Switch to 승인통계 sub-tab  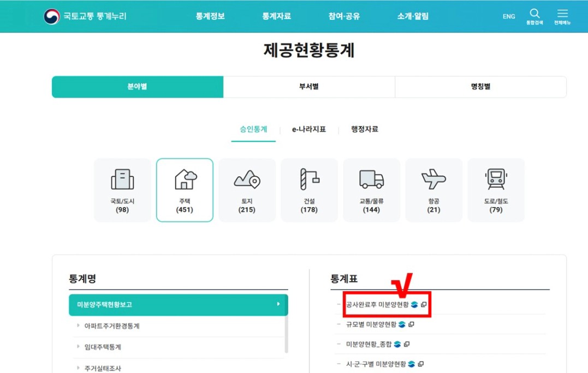coord(253,129)
